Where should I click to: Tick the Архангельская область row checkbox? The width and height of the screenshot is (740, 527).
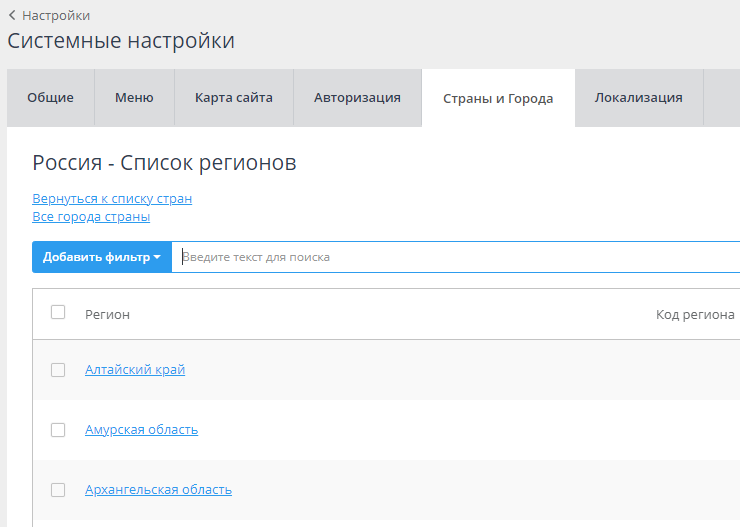(x=58, y=490)
